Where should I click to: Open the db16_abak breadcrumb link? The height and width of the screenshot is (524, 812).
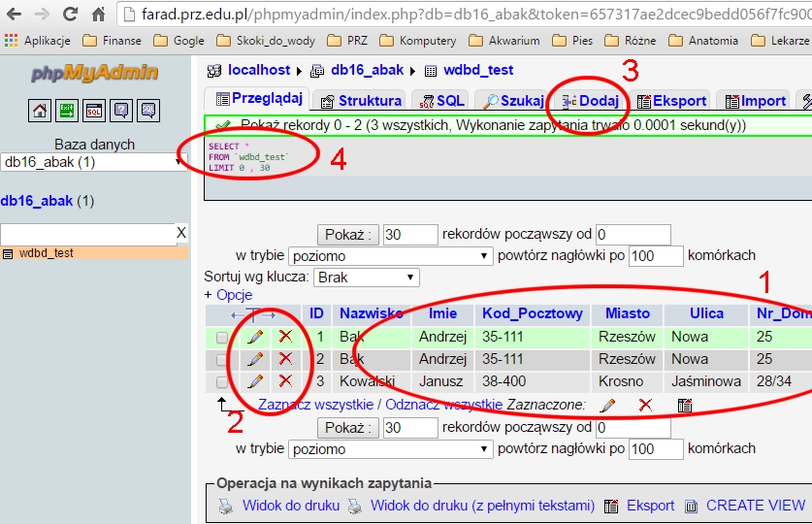click(x=367, y=70)
